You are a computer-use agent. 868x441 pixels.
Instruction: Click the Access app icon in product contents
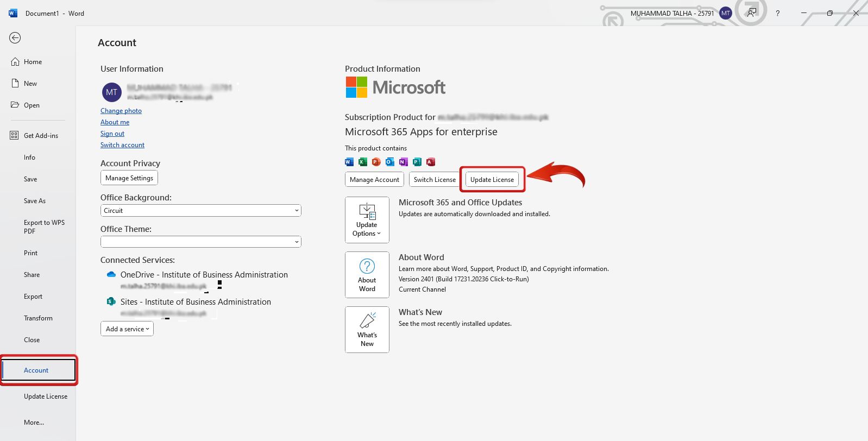click(x=431, y=162)
